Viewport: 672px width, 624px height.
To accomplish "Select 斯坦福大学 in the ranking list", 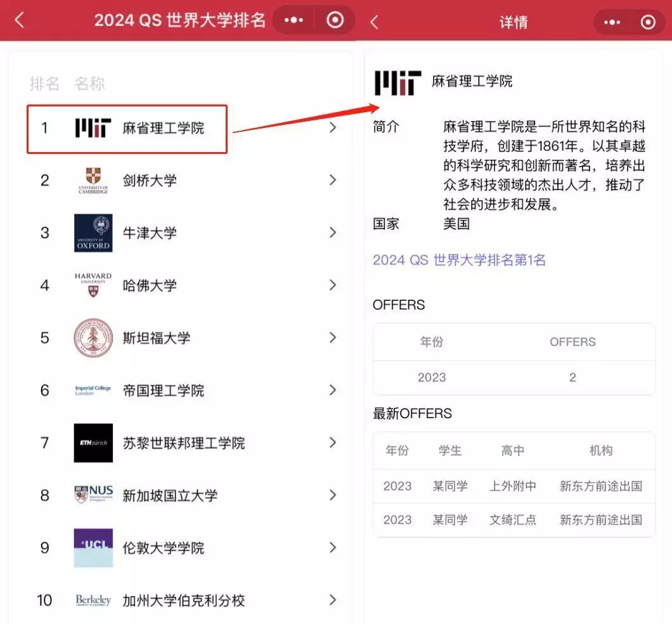I will point(157,338).
